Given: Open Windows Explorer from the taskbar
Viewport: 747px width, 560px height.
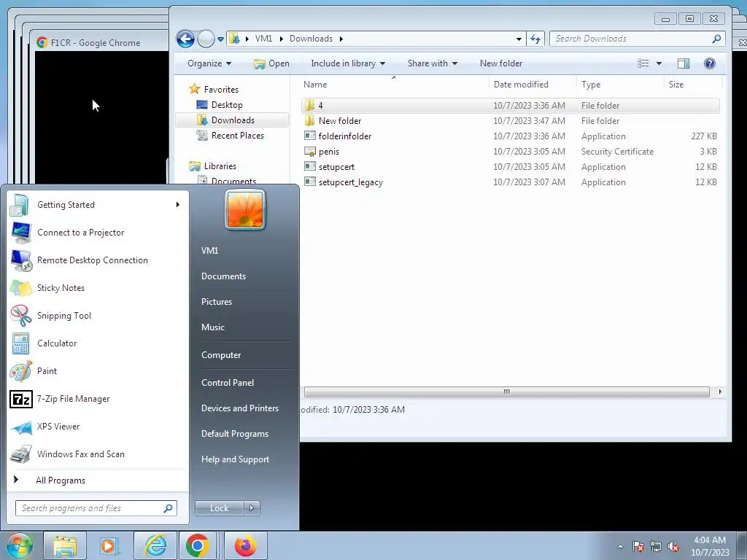Looking at the screenshot, I should (x=65, y=545).
